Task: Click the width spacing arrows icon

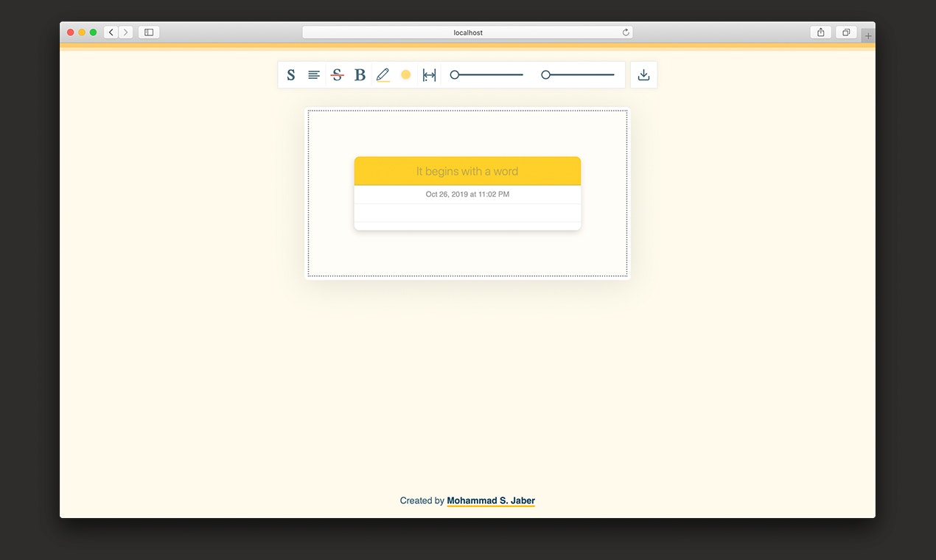Action: [429, 75]
